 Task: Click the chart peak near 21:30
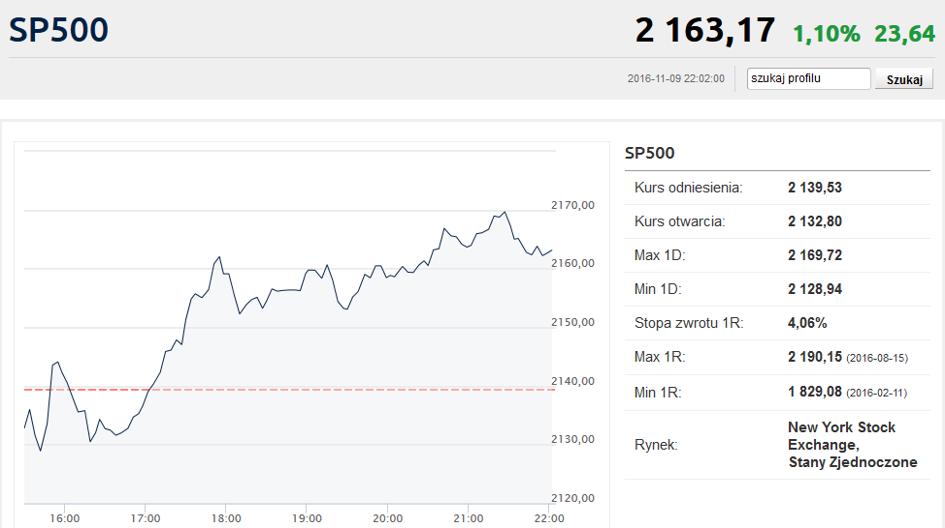coord(505,212)
